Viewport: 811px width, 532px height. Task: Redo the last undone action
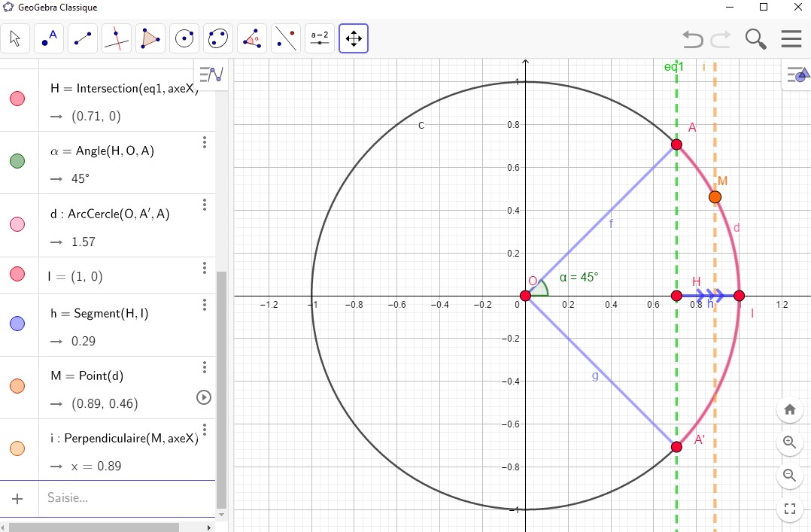[x=721, y=39]
